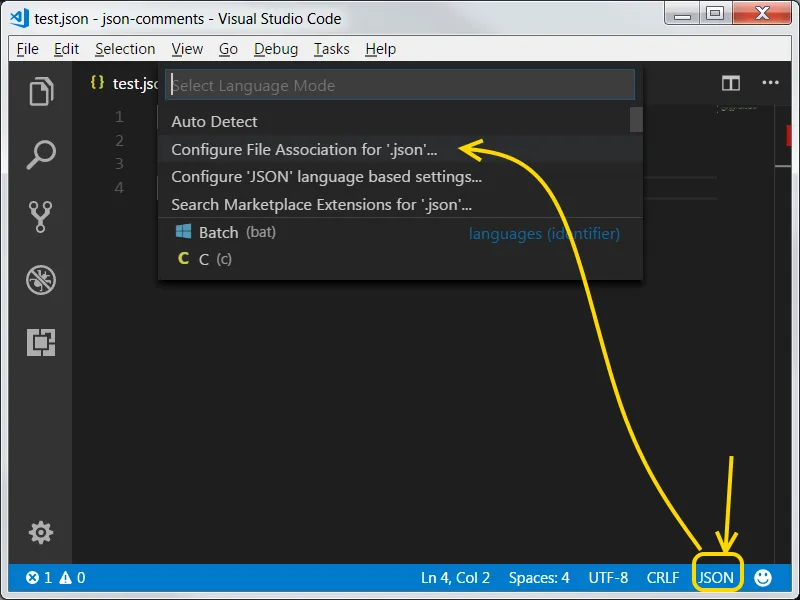This screenshot has height=600, width=800.
Task: Open the Explorer view in activity bar
Action: 41,92
